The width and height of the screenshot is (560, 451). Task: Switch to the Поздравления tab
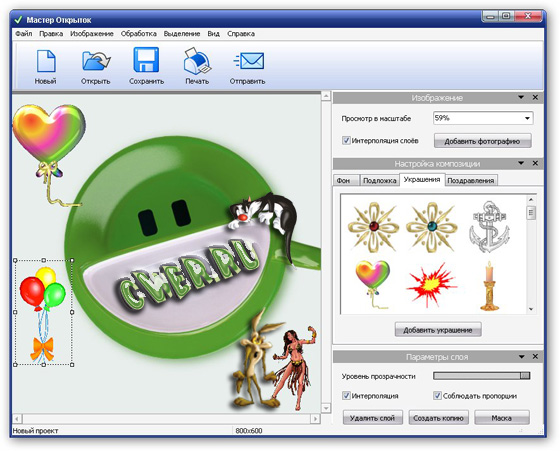pos(471,181)
